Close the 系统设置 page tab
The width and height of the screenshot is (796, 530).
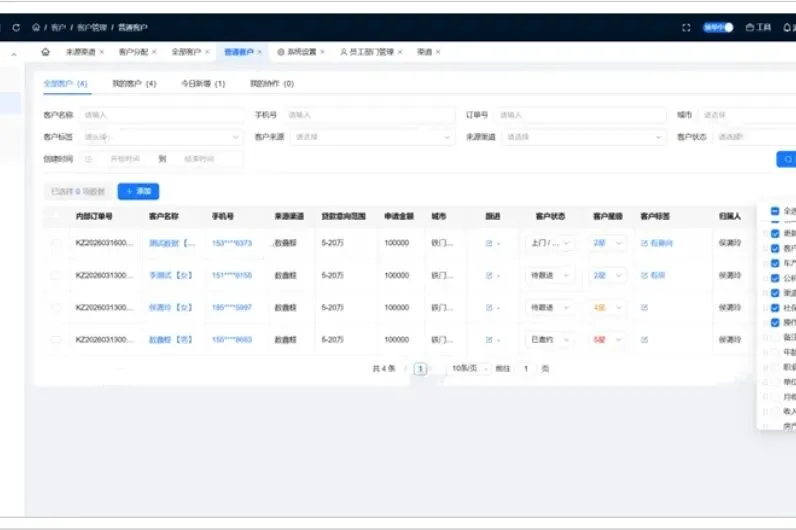tap(322, 52)
